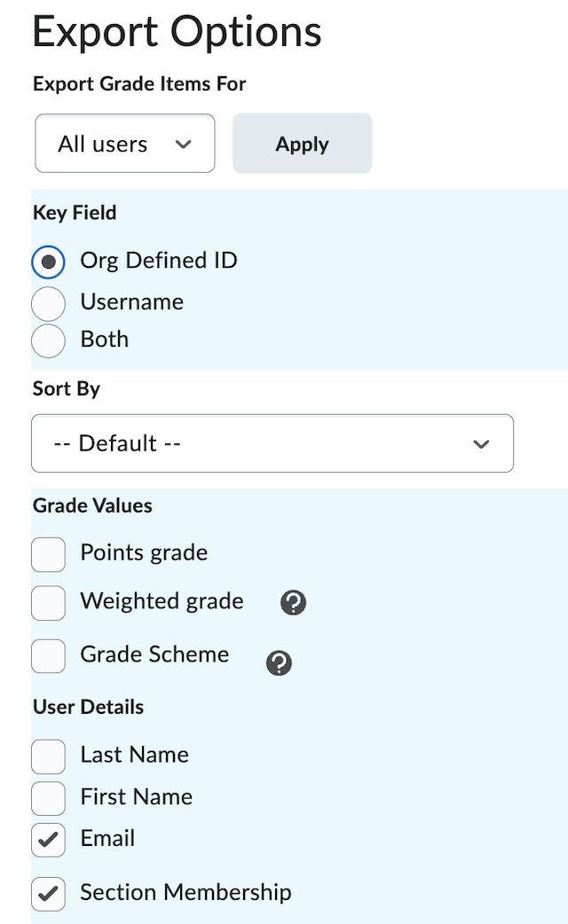
Task: Select the Org Defined ID radio button
Action: tap(48, 262)
